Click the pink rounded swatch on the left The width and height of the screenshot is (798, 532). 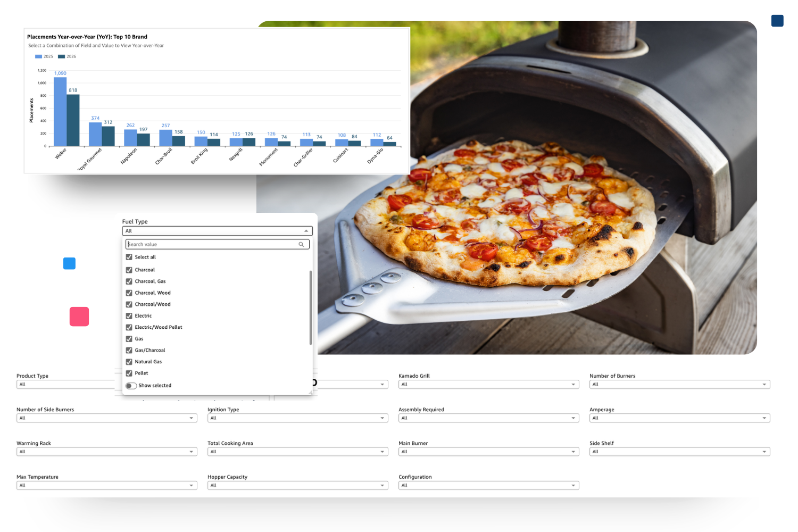(79, 317)
